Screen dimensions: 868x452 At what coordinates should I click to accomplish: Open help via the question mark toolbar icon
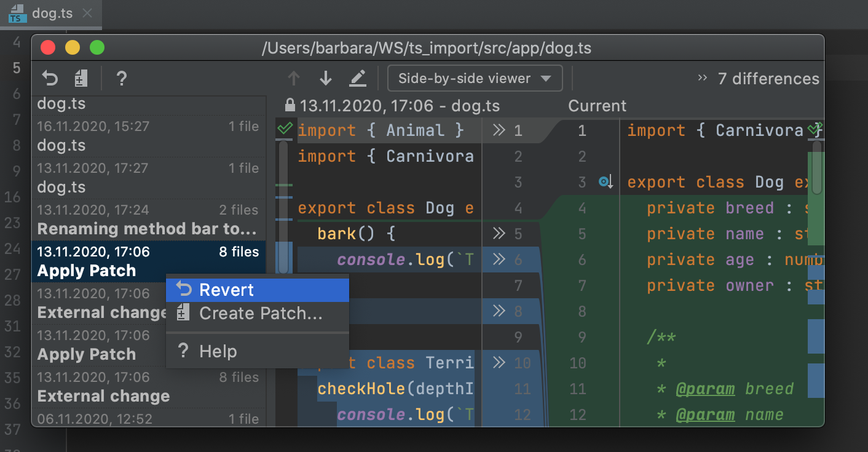tap(122, 79)
